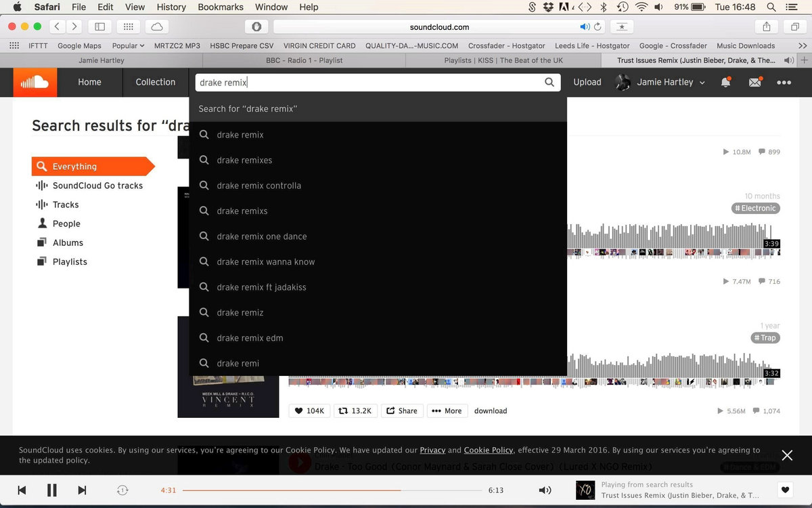Image resolution: width=812 pixels, height=508 pixels.
Task: Open the notifications bell
Action: pyautogui.click(x=725, y=82)
